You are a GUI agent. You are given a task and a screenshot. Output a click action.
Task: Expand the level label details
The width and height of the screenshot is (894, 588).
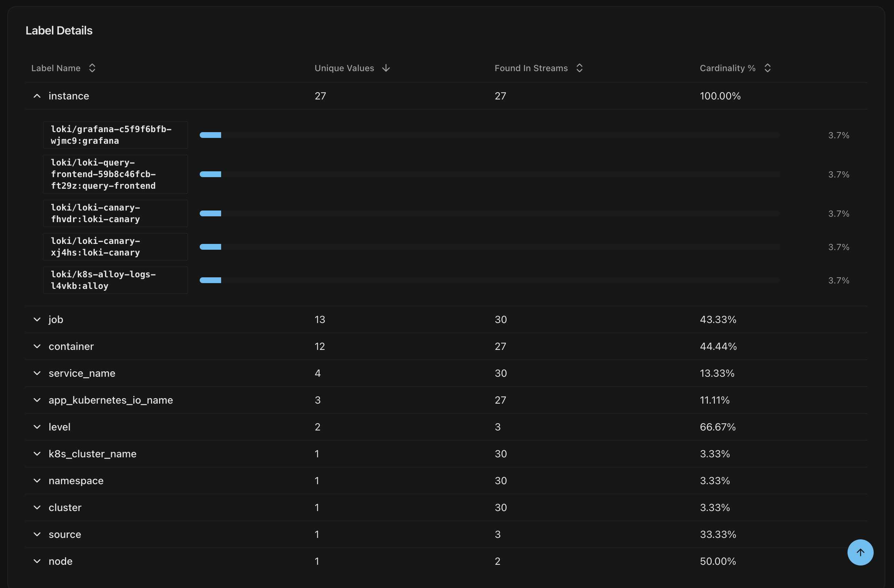pyautogui.click(x=37, y=426)
